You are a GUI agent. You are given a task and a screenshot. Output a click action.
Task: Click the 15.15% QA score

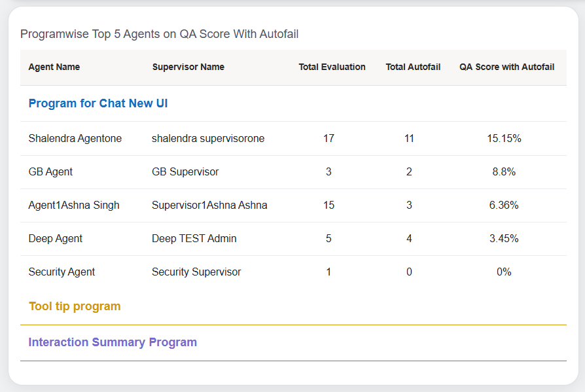coord(504,139)
